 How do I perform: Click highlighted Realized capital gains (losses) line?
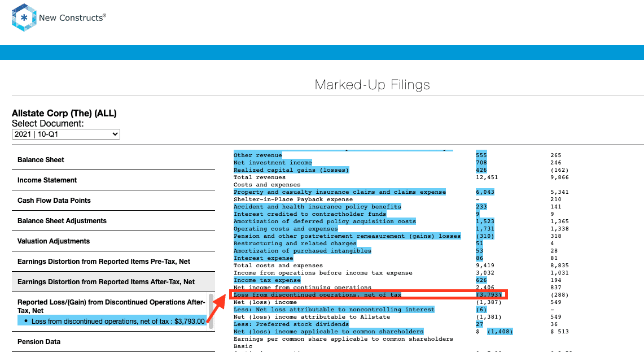pos(291,170)
